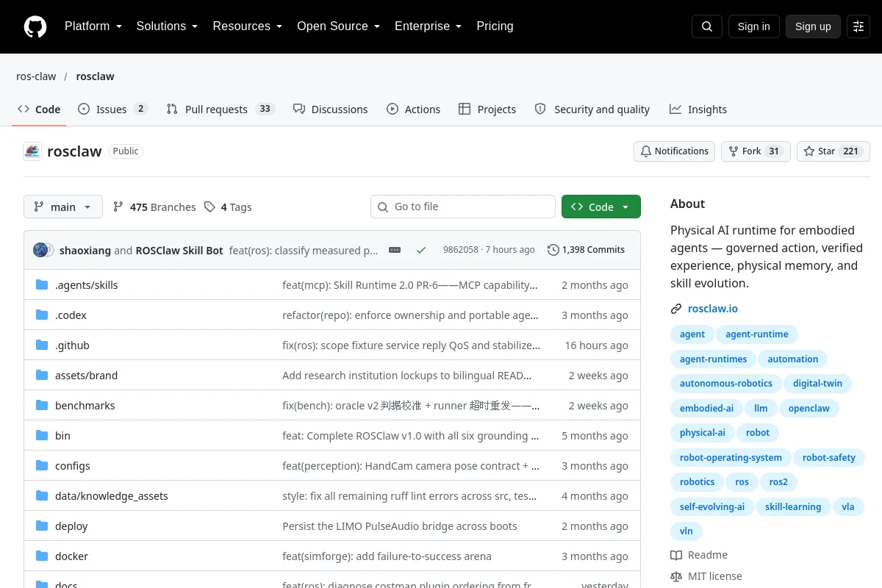The height and width of the screenshot is (588, 882).
Task: Open commit hash 9862058
Action: pos(460,250)
